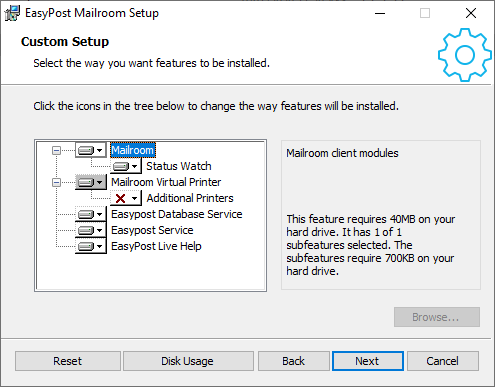Click the Reset button
495x387 pixels.
(68, 361)
